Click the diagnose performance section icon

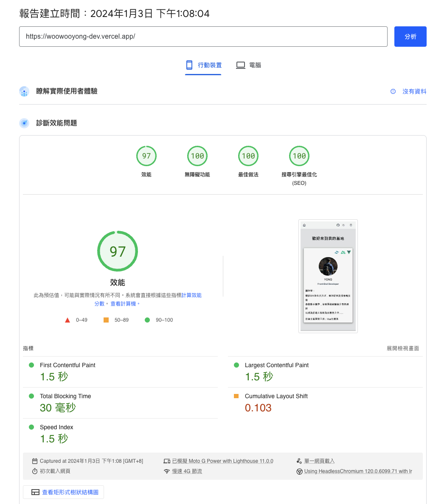pos(24,123)
